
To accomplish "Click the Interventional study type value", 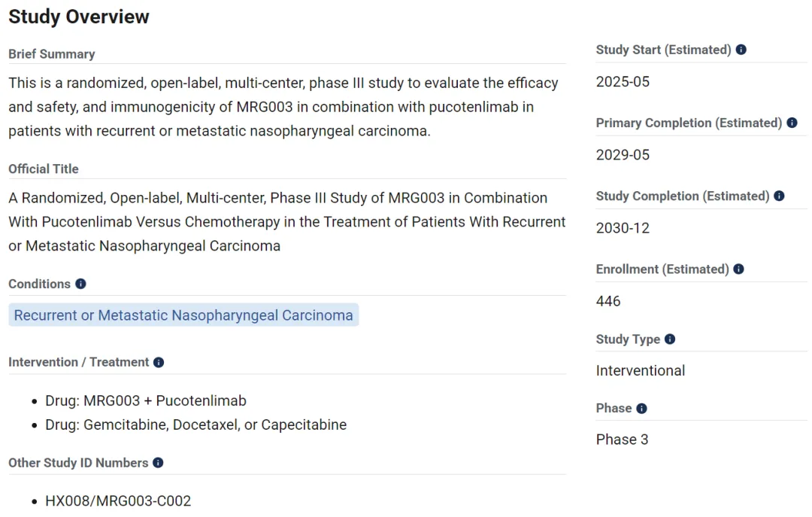I will coord(640,370).
